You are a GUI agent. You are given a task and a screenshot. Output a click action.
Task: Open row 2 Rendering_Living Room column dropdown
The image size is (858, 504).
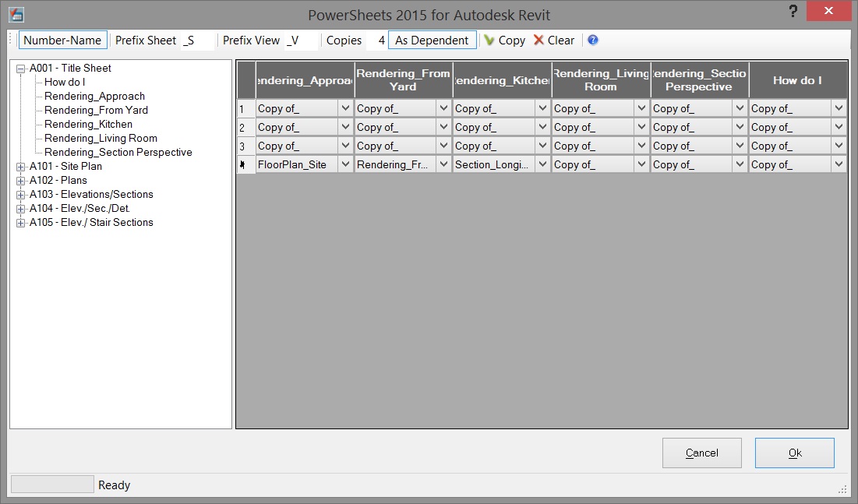[642, 127]
